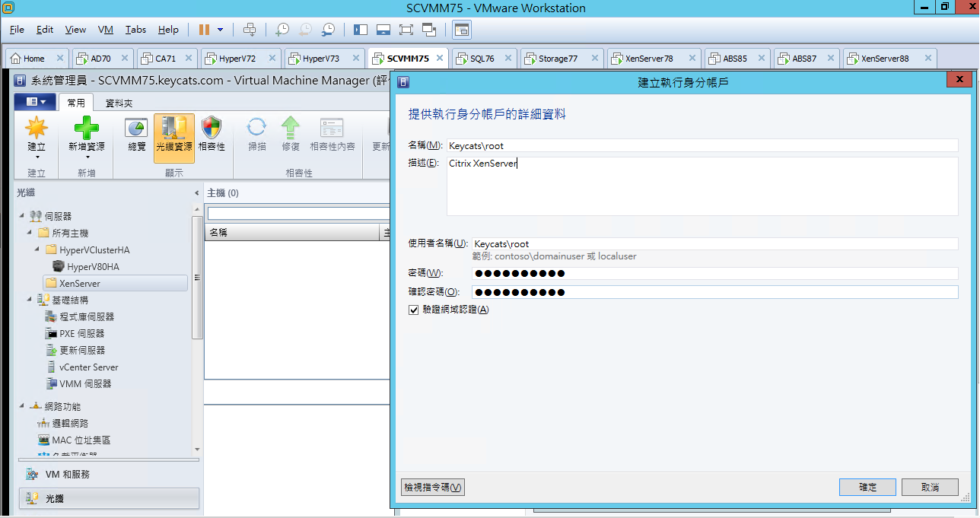Viewport: 980px width, 518px height.
Task: Click Send Ctrl+Alt+Del toolbar icon
Action: coord(250,30)
